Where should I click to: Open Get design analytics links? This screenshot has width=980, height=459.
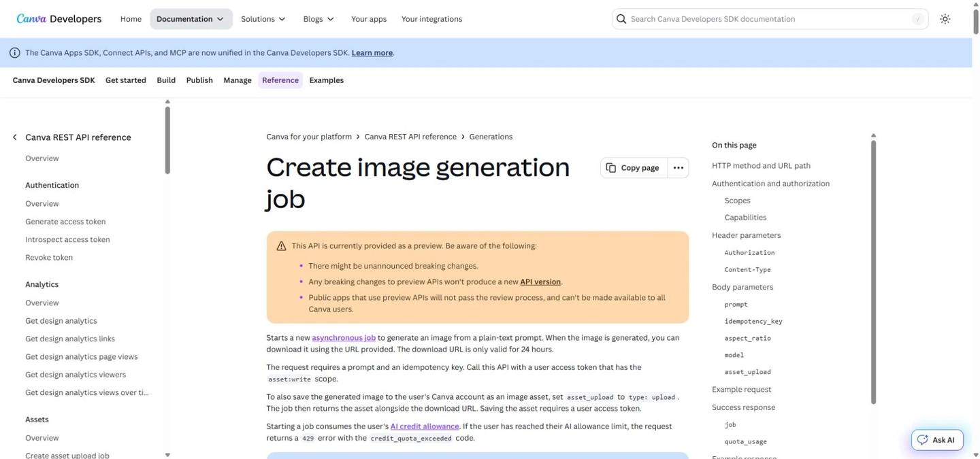tap(70, 339)
